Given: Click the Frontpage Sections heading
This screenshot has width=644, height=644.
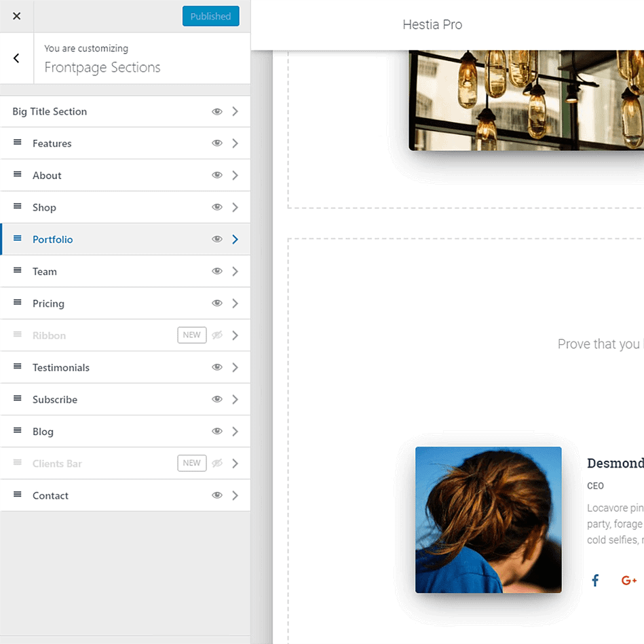Looking at the screenshot, I should (102, 67).
